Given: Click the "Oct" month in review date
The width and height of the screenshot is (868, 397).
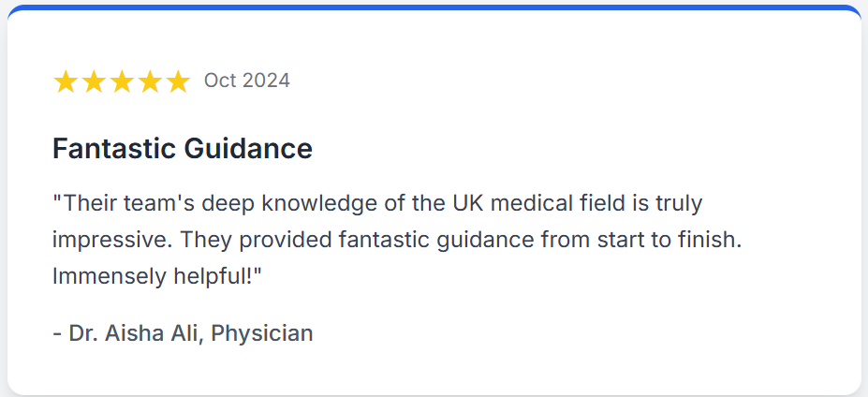Looking at the screenshot, I should [x=220, y=81].
